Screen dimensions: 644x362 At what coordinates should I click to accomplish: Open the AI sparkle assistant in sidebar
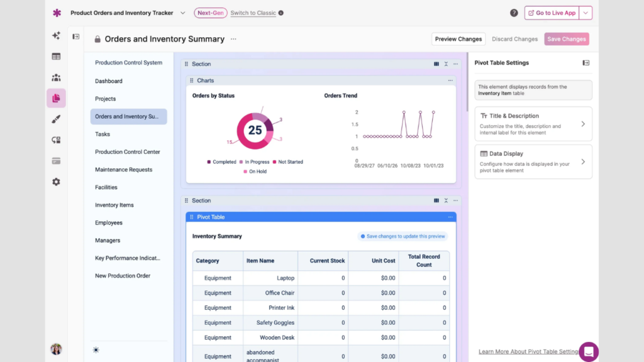pos(56,36)
